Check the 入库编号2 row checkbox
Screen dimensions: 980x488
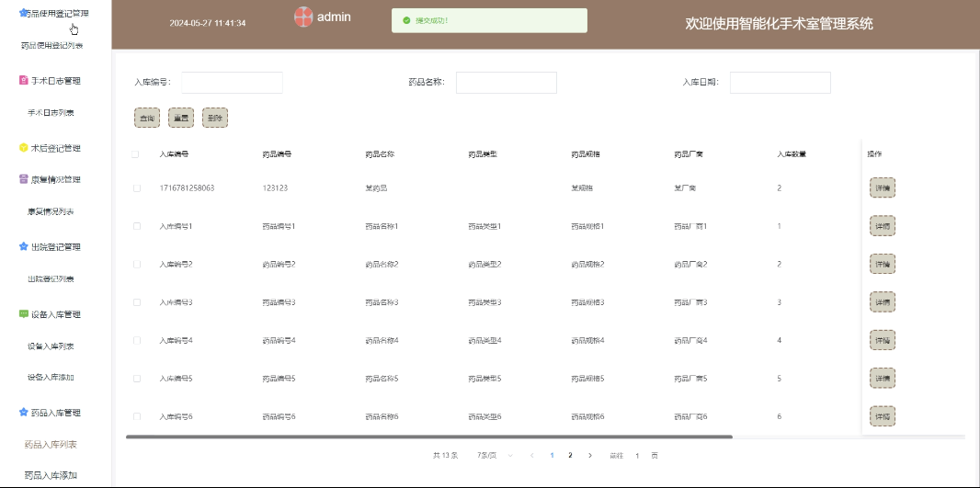137,265
